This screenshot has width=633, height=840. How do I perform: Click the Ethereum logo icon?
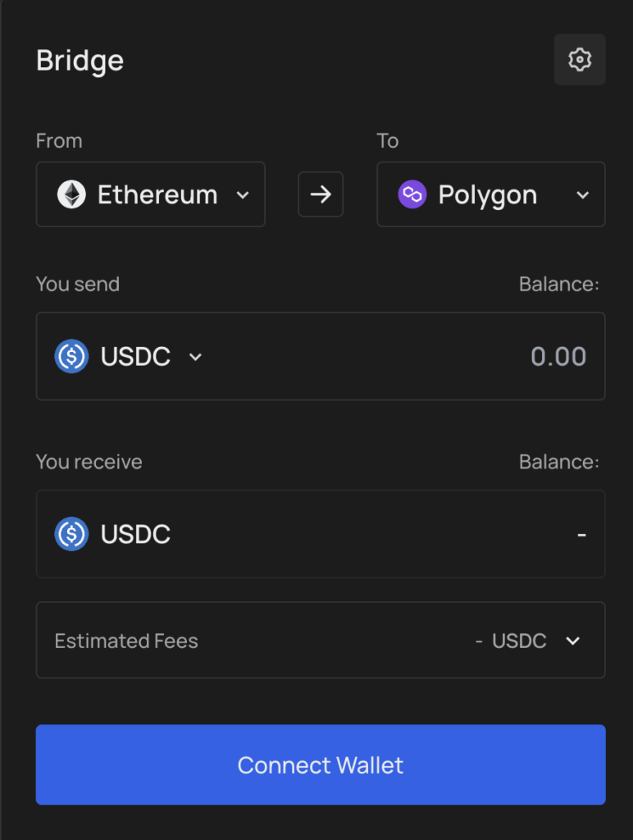71,194
